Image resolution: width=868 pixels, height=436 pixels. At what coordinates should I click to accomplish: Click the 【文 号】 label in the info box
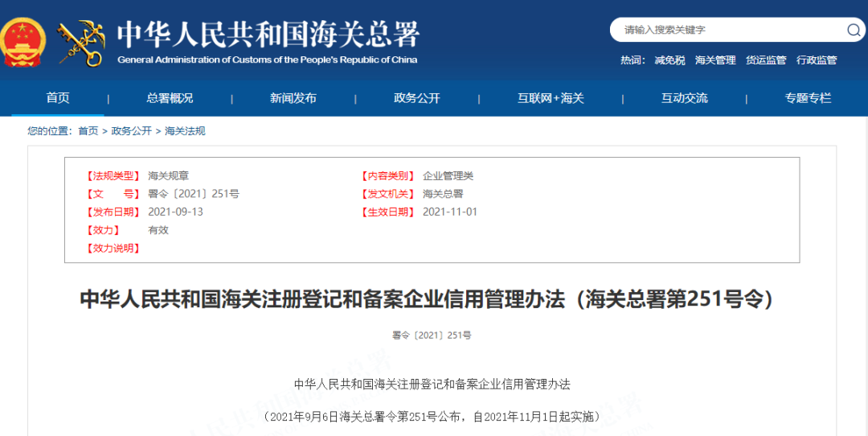(x=113, y=194)
